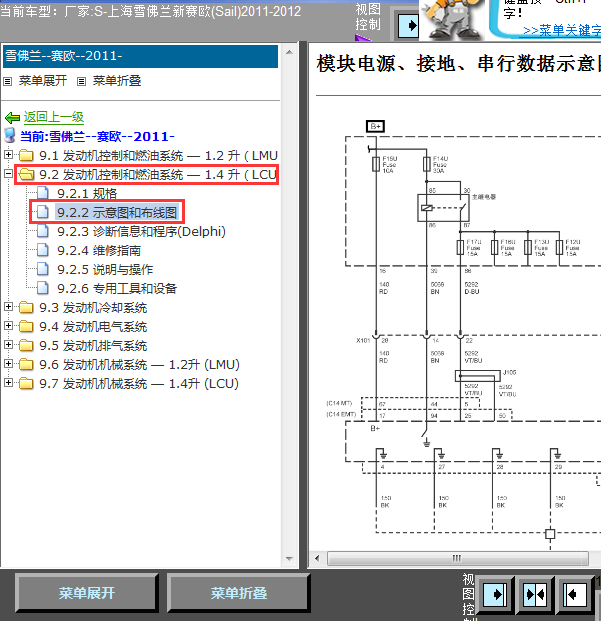Click the mascot worker image at top
This screenshot has width=601, height=621.
point(452,20)
